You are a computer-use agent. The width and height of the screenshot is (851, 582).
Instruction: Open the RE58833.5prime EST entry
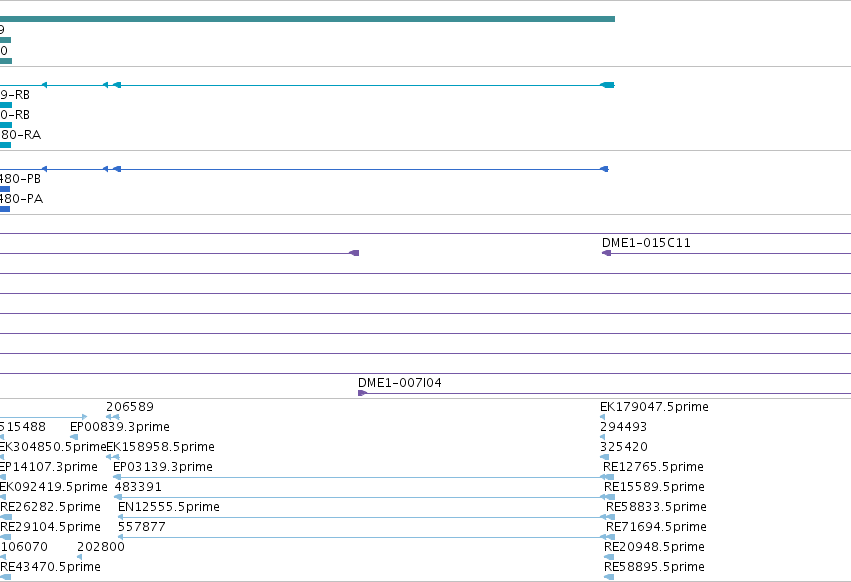click(656, 507)
